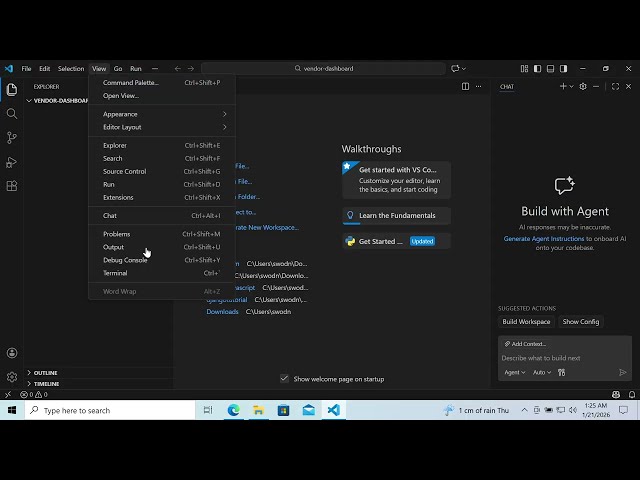This screenshot has width=640, height=480.
Task: Close the chat panel
Action: pos(629,87)
